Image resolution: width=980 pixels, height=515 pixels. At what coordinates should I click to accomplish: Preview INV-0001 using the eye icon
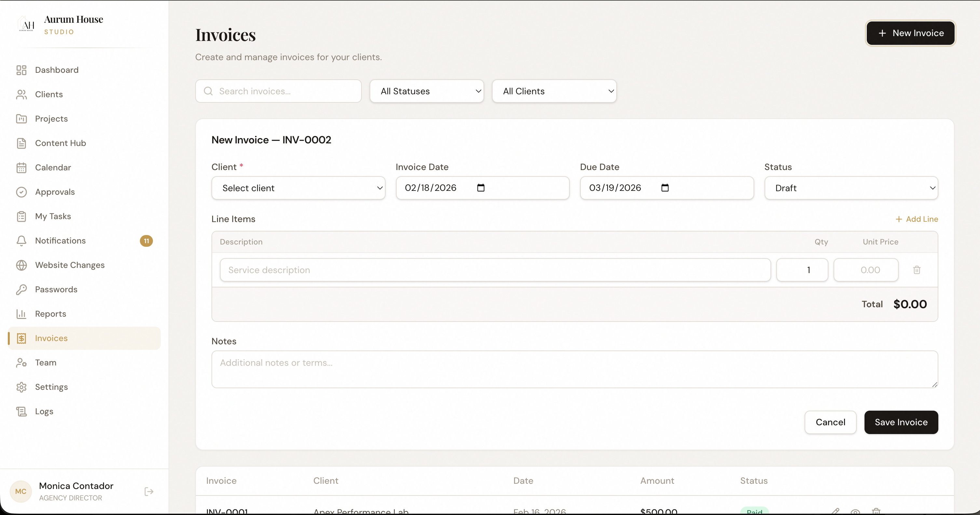point(856,511)
